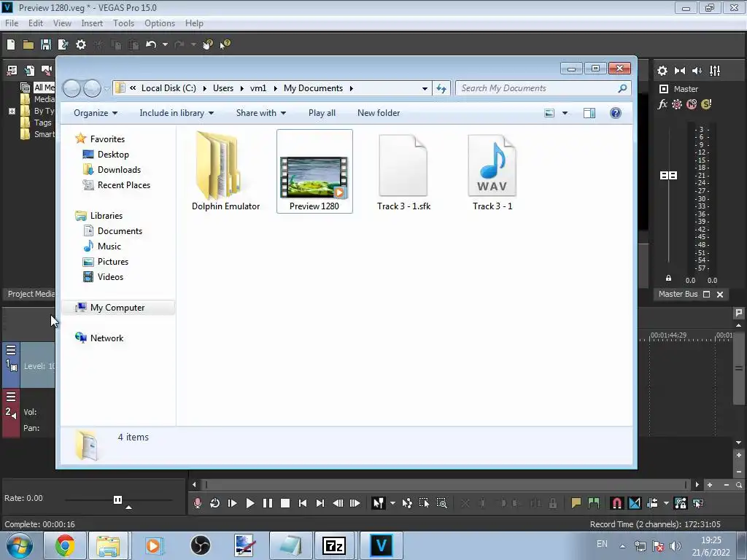Go to the start of the project

coord(303,503)
